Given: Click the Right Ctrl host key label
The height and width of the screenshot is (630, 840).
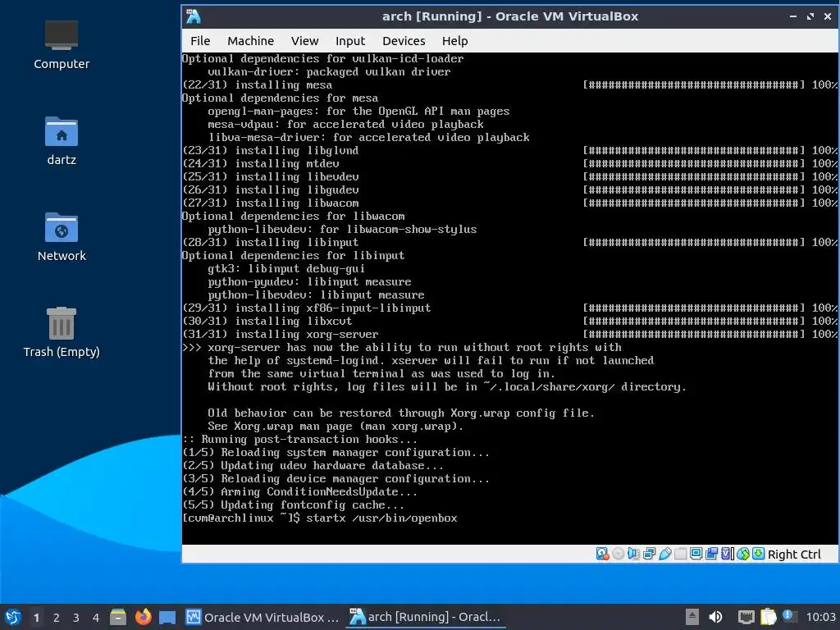Looking at the screenshot, I should (x=794, y=554).
